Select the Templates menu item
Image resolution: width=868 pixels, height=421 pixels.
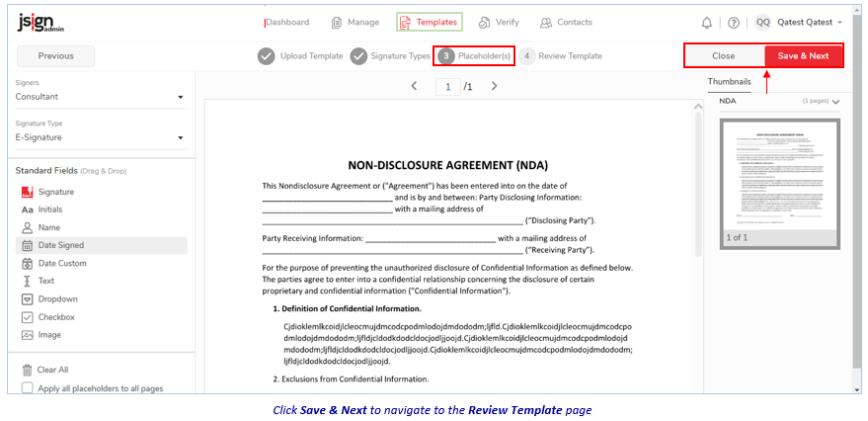[x=430, y=22]
